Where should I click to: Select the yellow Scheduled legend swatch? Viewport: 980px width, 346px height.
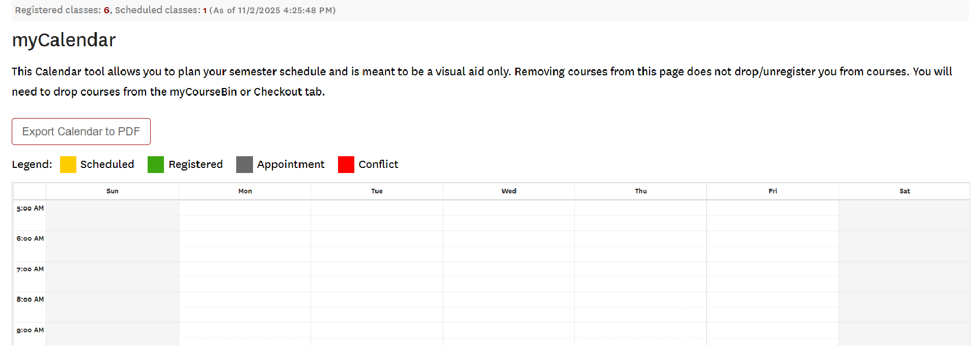68,164
